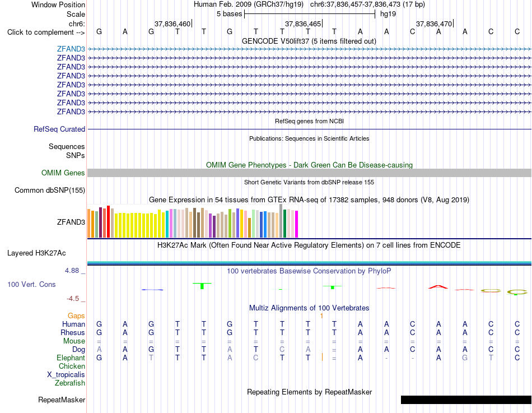This screenshot has width=532, height=413.
Task: Click the Basewise Conservation by PhyloP title
Action: pyautogui.click(x=309, y=271)
